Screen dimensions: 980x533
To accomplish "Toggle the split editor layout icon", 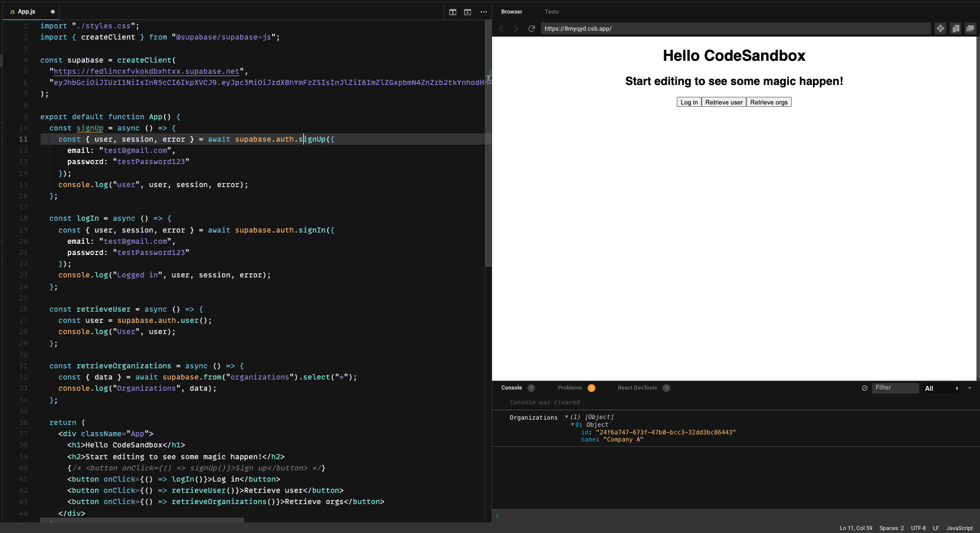I will pyautogui.click(x=453, y=12).
